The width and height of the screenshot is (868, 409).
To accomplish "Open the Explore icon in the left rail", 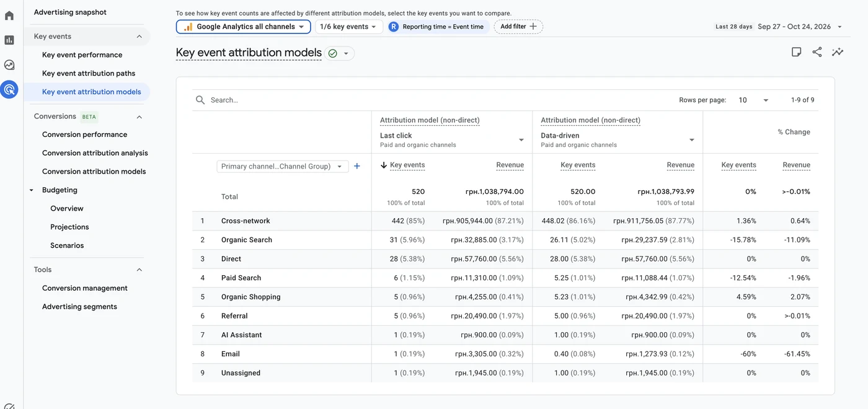I will click(x=9, y=64).
